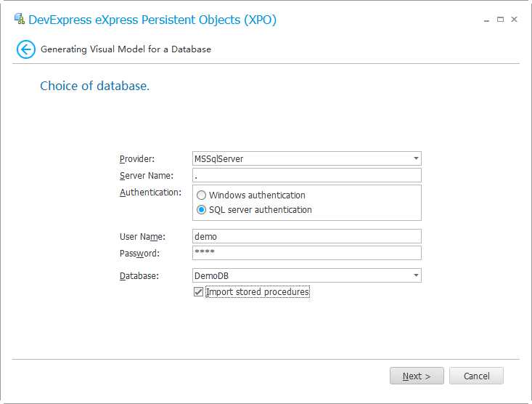532x404 pixels.
Task: Maximize the wizard window
Action: 500,20
